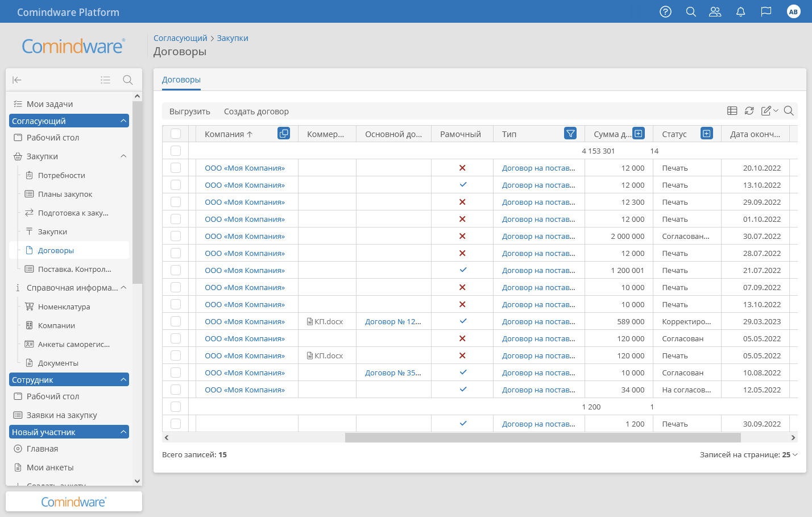Click the sidebar vertical scrollbar thumb
The height and width of the screenshot is (517, 812).
coord(137,192)
